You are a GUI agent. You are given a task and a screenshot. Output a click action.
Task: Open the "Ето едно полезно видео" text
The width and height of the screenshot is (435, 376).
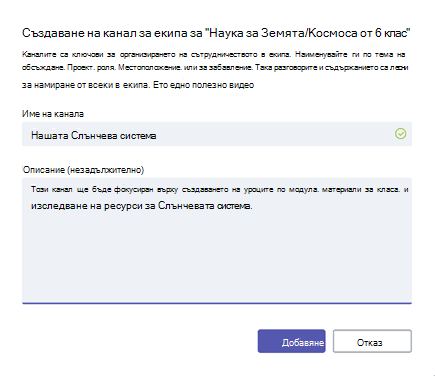click(x=203, y=85)
